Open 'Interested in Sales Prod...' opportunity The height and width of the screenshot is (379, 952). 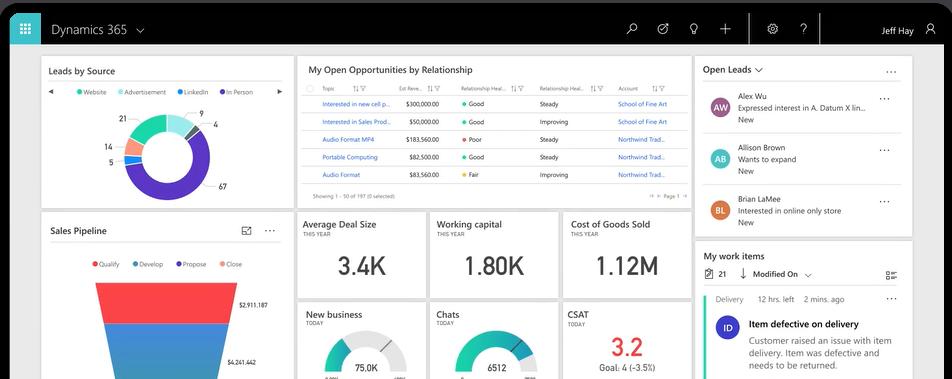[x=356, y=121]
